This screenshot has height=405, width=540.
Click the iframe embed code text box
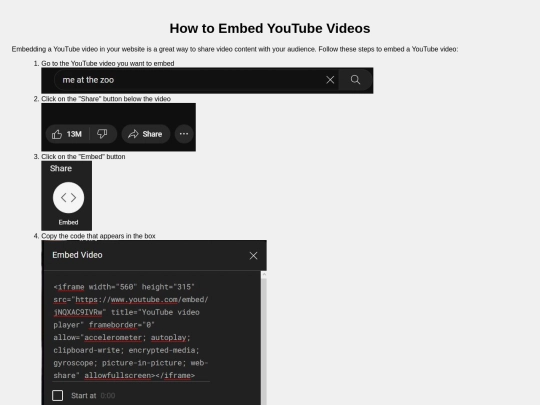[x=131, y=331]
